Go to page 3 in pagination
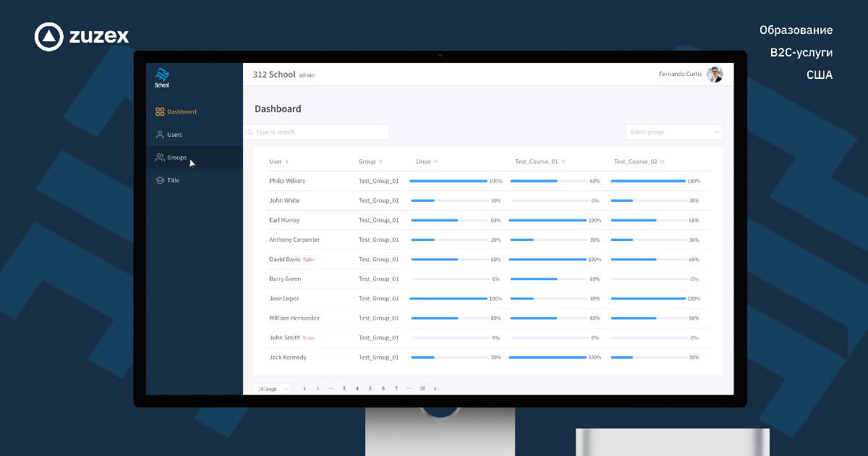 tap(344, 389)
